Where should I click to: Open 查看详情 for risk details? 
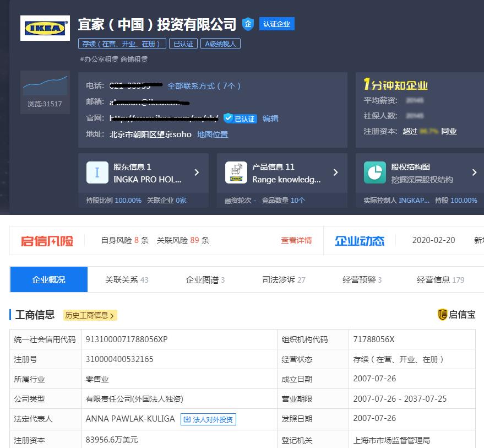[296, 240]
